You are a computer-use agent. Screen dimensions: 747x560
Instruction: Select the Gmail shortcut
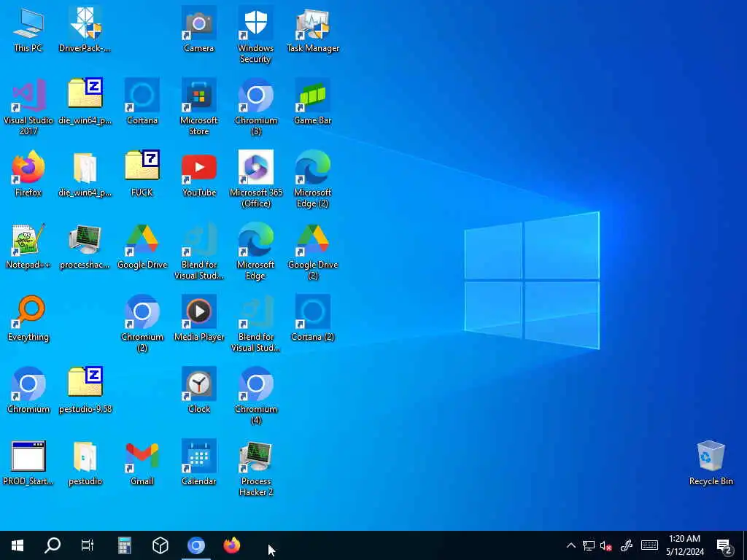point(142,463)
